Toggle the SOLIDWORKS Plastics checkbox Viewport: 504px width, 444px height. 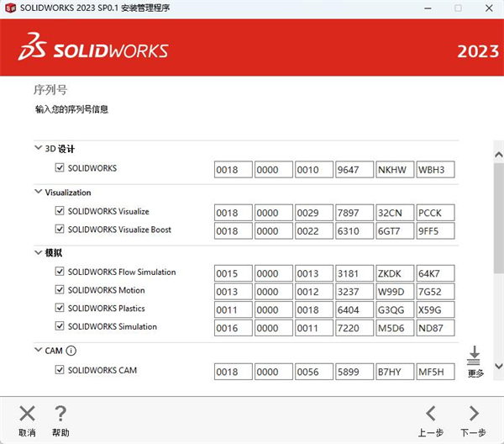click(x=60, y=309)
